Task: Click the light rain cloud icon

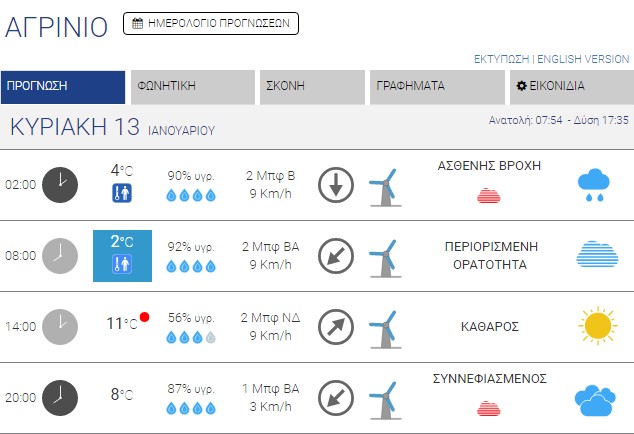Action: pos(594,185)
